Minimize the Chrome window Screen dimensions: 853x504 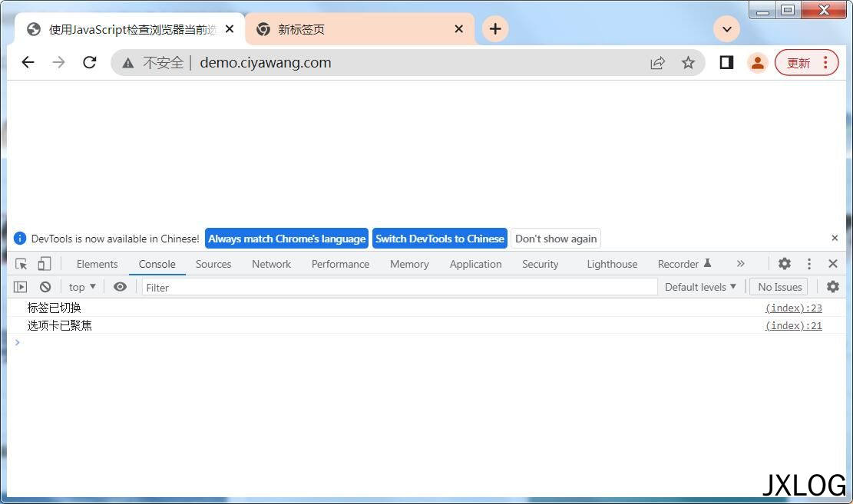point(762,10)
